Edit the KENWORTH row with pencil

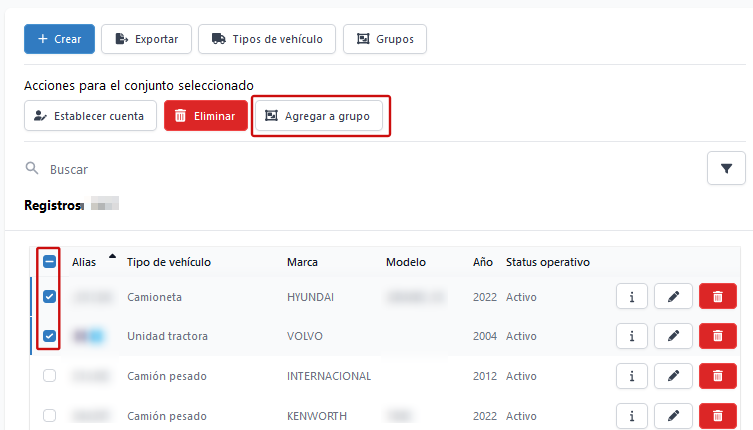(x=673, y=416)
